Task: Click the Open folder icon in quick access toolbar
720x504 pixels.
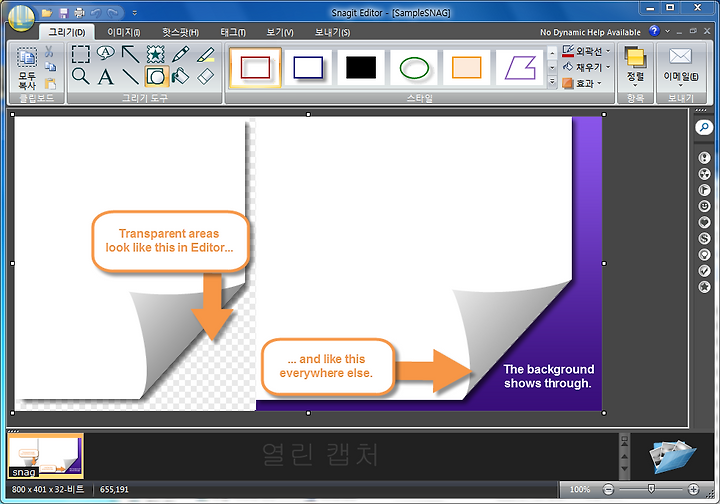Action: 46,13
